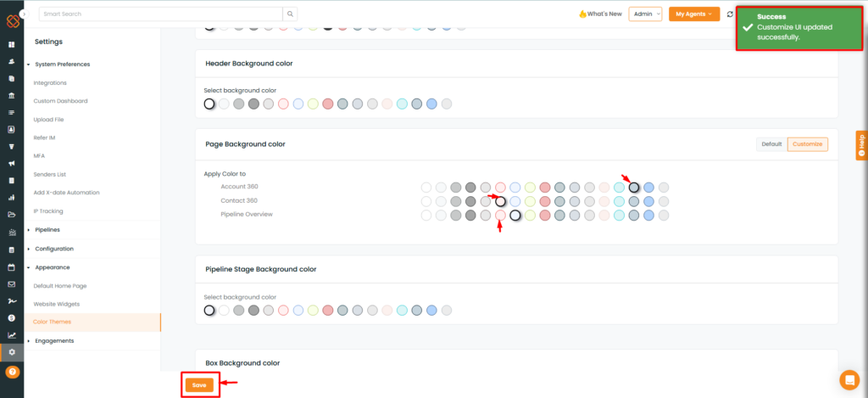This screenshot has width=868, height=398.
Task: Open the What's New link
Action: (601, 14)
